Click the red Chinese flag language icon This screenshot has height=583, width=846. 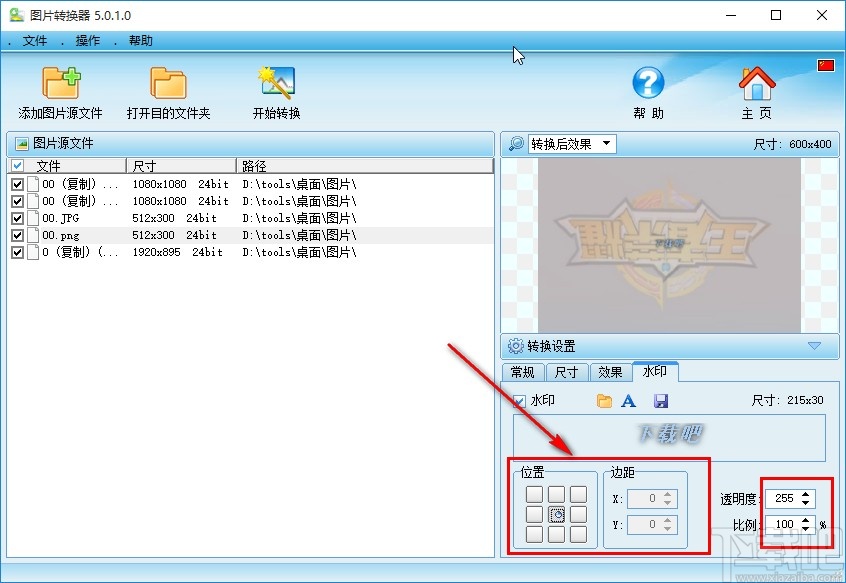click(825, 65)
